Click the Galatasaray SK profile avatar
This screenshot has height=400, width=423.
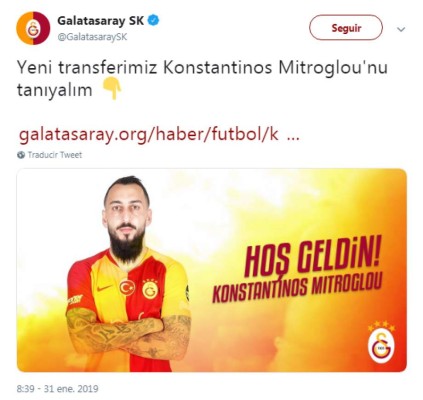[33, 28]
